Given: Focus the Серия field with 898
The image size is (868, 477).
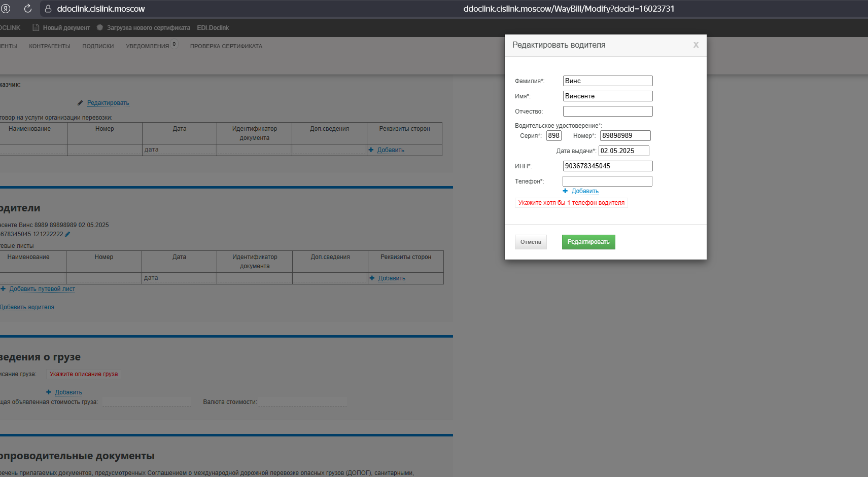Looking at the screenshot, I should (554, 135).
